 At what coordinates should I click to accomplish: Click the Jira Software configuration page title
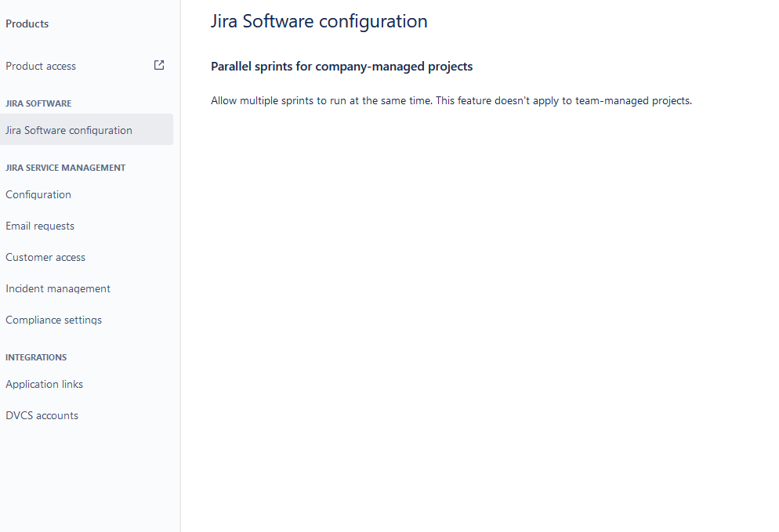(x=319, y=21)
